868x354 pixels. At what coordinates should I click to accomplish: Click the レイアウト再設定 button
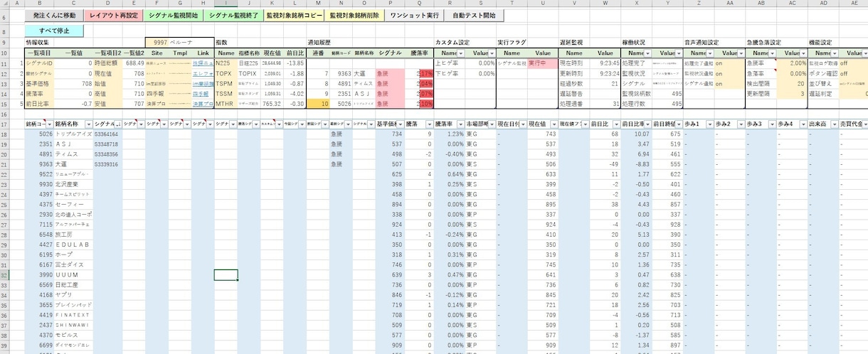coord(114,15)
